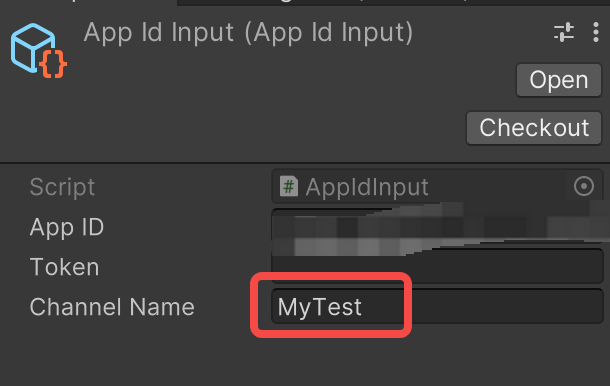610x386 pixels.
Task: Select the Channel Name property label
Action: pos(112,307)
